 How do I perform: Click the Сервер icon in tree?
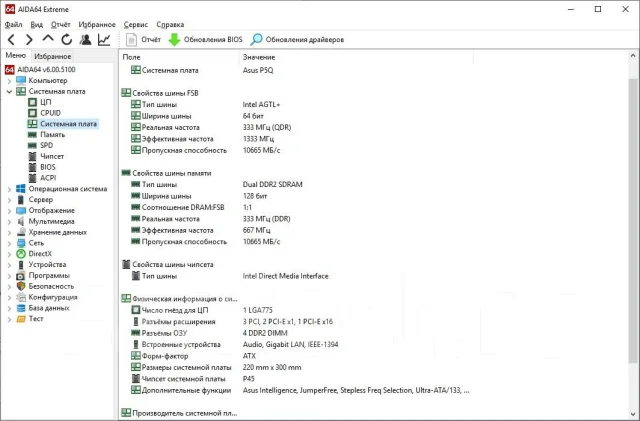21,200
